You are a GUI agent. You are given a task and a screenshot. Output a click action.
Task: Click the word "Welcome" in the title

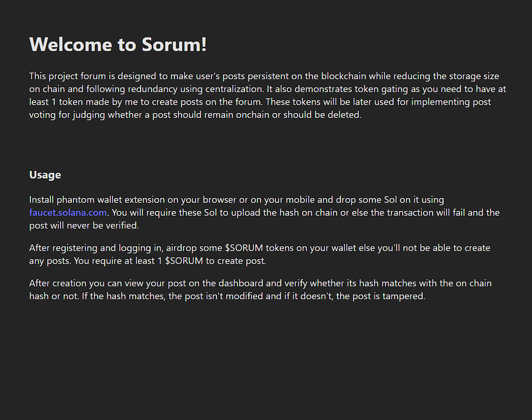[71, 44]
